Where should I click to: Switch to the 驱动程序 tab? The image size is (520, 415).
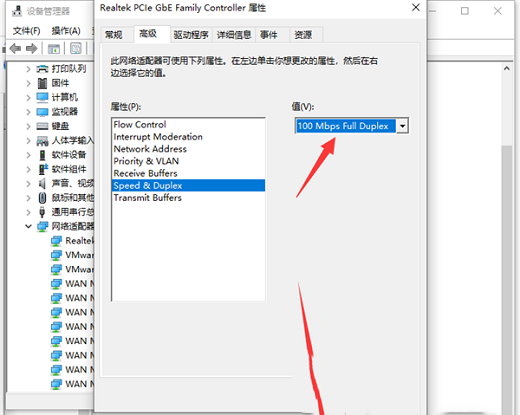point(191,35)
